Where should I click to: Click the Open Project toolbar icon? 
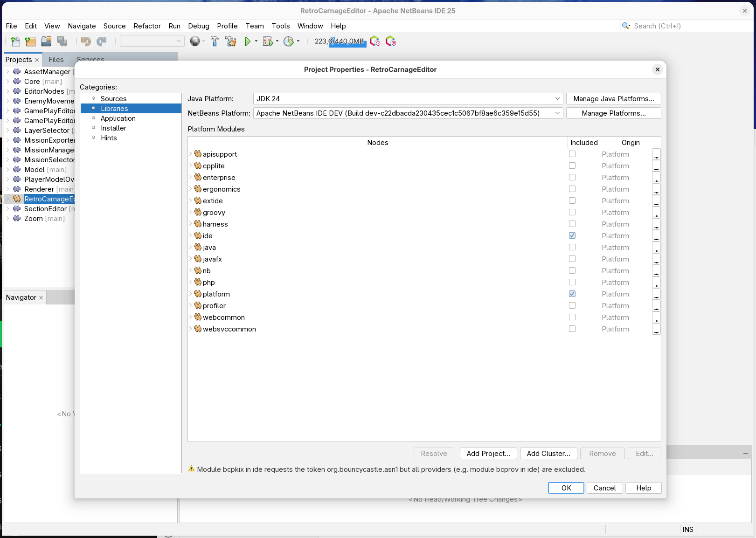46,41
